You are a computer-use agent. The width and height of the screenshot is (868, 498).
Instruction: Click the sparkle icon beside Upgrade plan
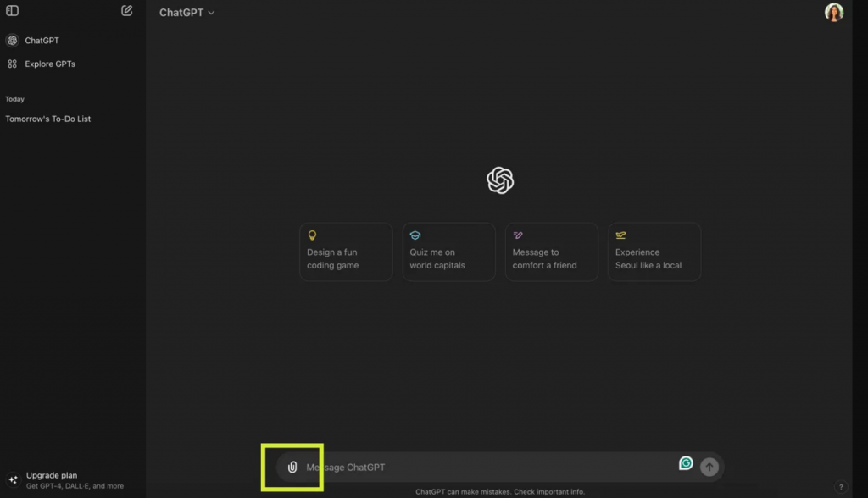[14, 479]
